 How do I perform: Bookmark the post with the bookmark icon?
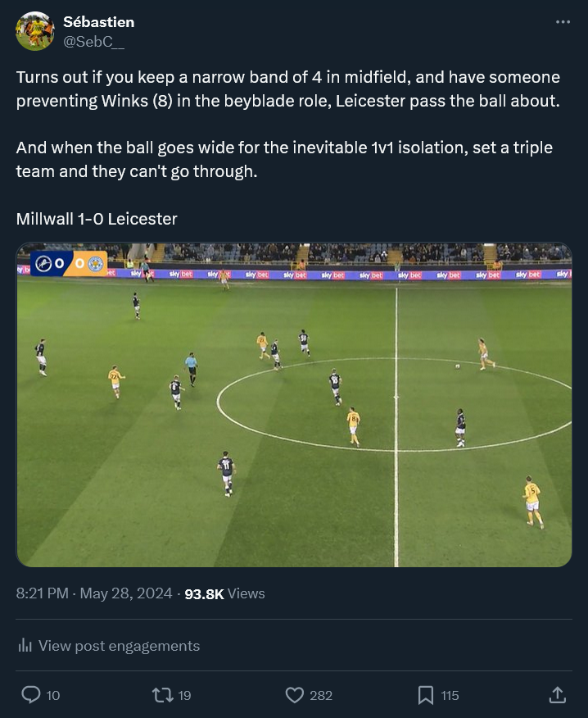pyautogui.click(x=426, y=695)
